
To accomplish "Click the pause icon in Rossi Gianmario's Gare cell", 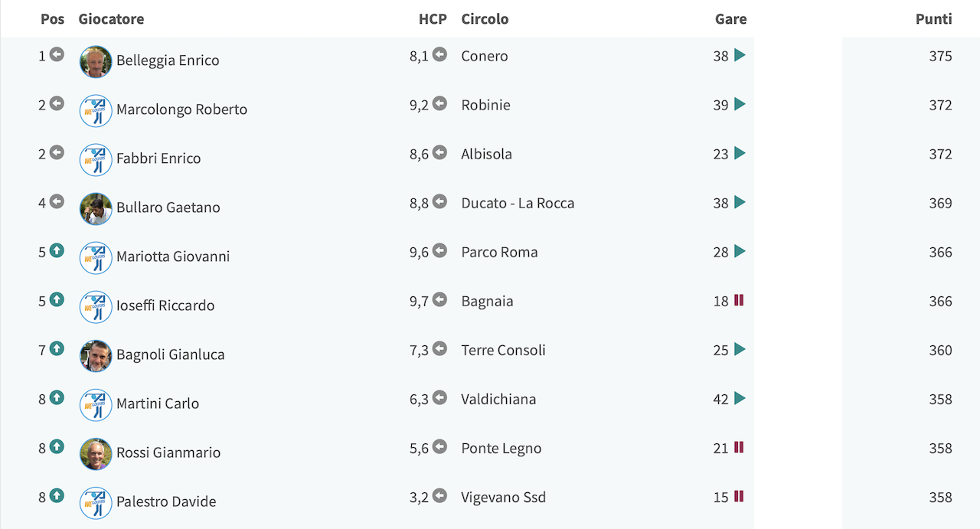I will (x=739, y=447).
